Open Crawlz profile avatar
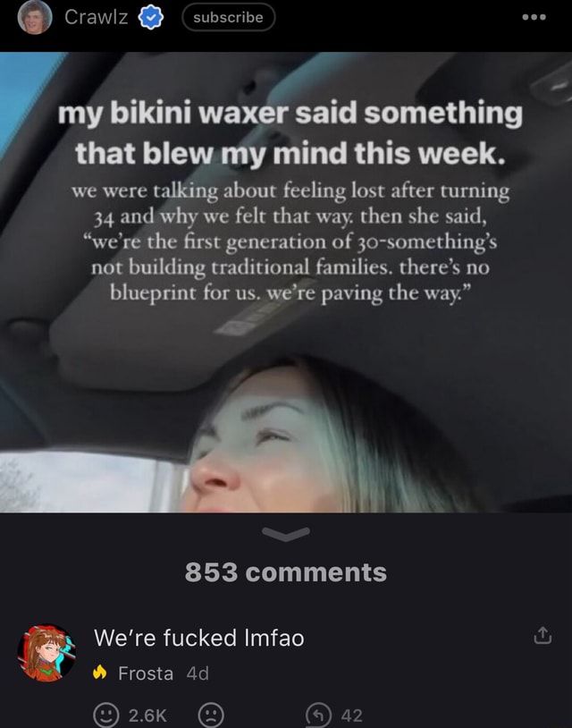The image size is (572, 728). (35, 17)
